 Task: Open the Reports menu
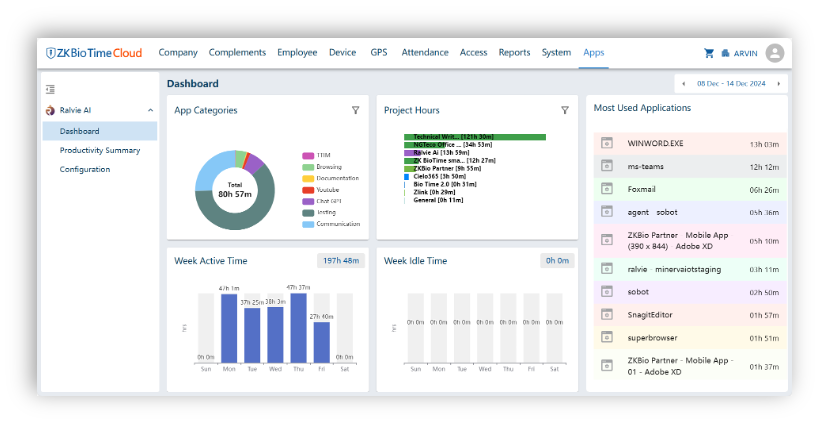coord(514,53)
